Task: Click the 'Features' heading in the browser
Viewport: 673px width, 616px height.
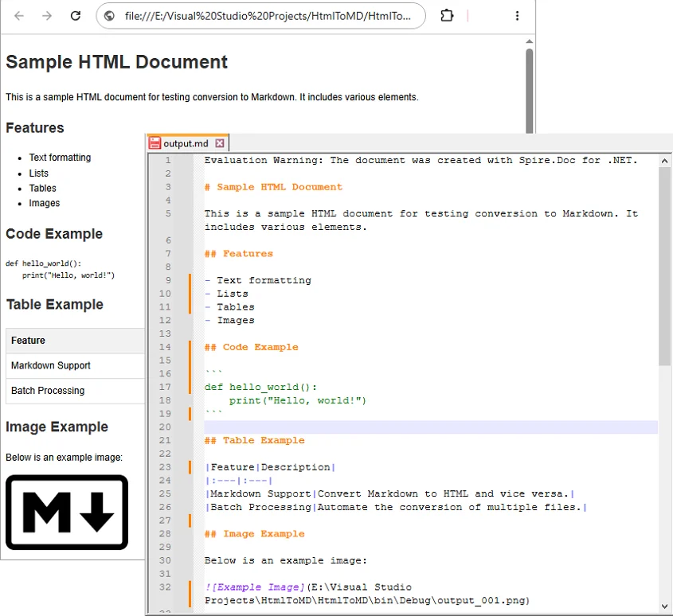Action: (x=35, y=128)
